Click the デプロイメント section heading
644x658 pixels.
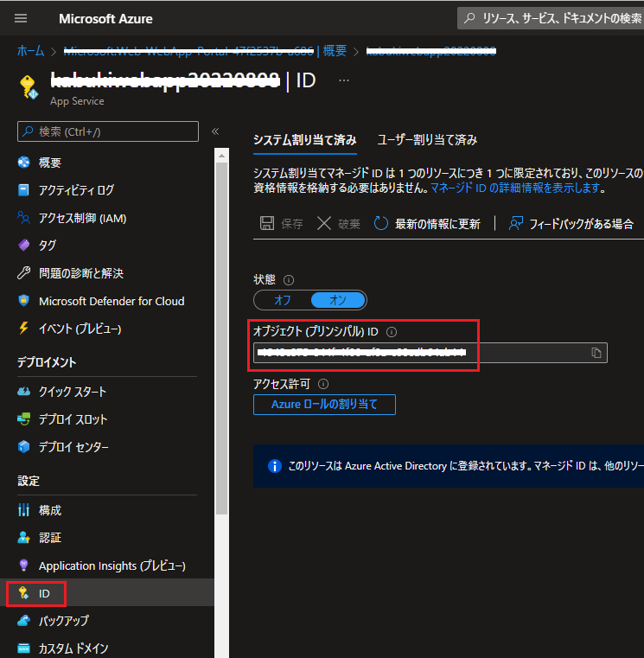pyautogui.click(x=47, y=362)
